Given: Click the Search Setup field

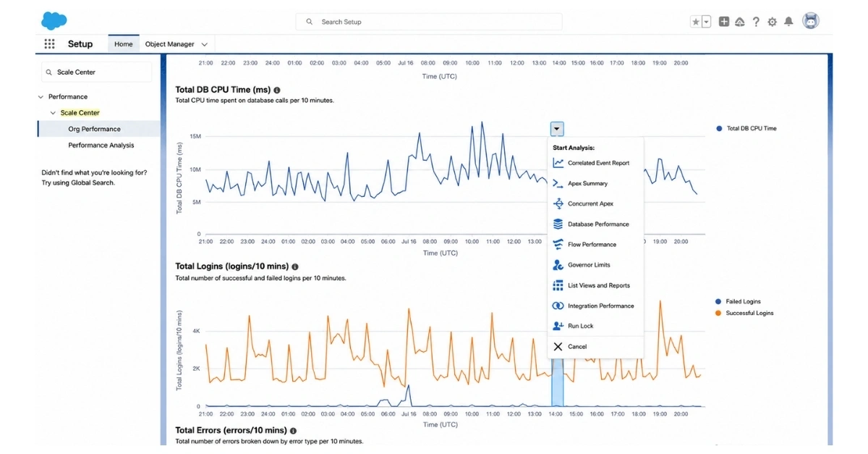Looking at the screenshot, I should coord(429,22).
